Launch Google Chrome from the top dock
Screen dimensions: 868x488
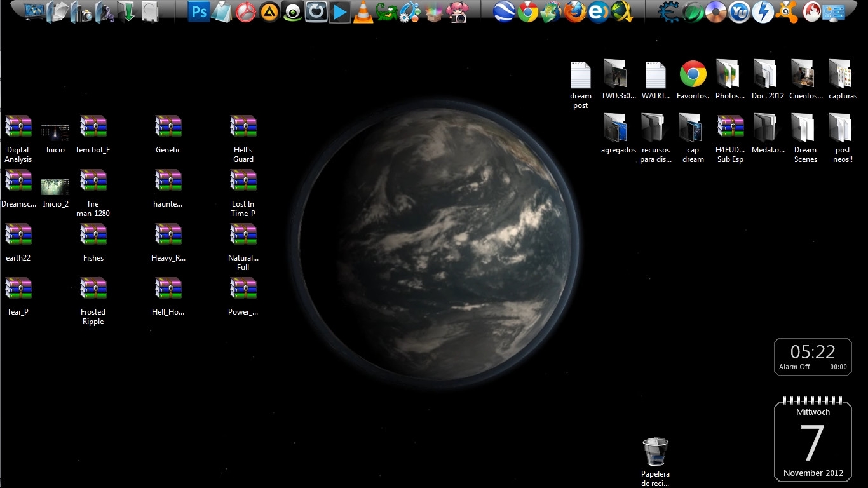(x=527, y=11)
